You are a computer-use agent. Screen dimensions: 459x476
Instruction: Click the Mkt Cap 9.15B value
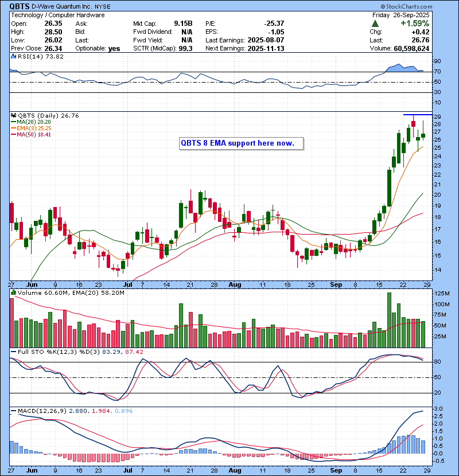183,24
